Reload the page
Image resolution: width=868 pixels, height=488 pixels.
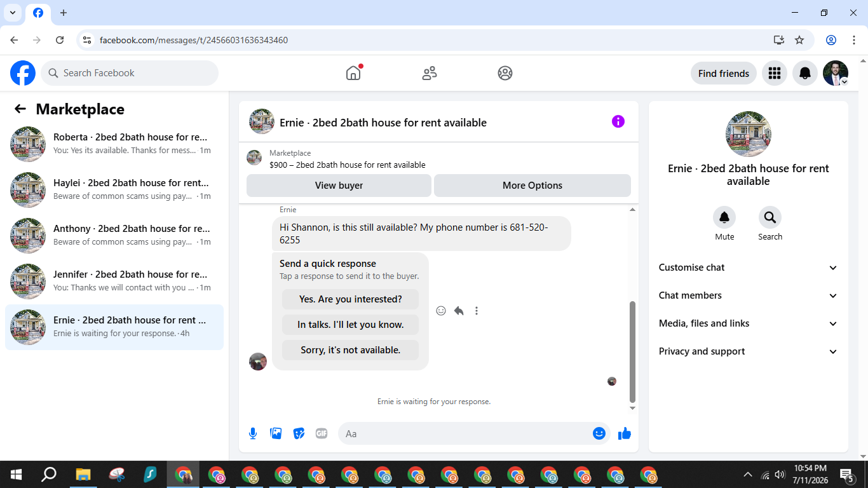pyautogui.click(x=60, y=40)
